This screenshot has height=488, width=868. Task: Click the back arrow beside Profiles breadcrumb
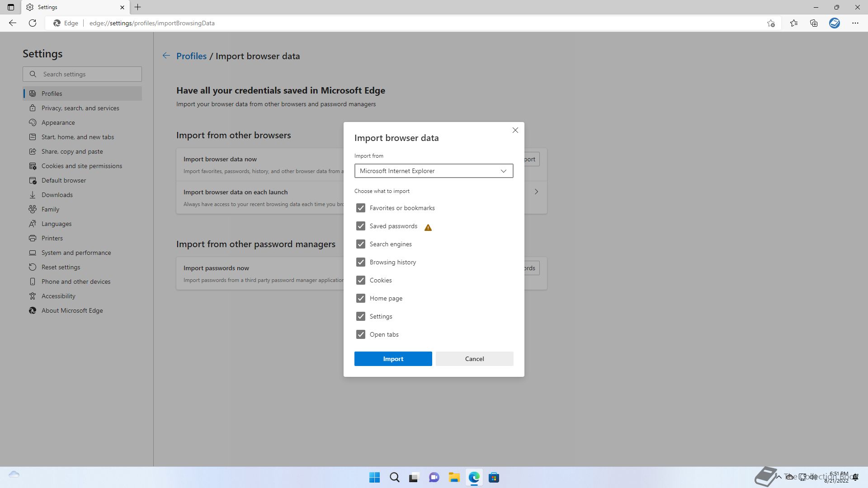(166, 56)
